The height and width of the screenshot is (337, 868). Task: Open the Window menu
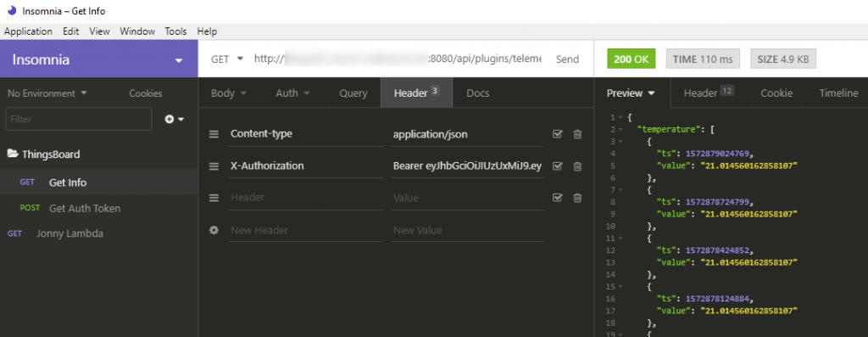(x=137, y=31)
